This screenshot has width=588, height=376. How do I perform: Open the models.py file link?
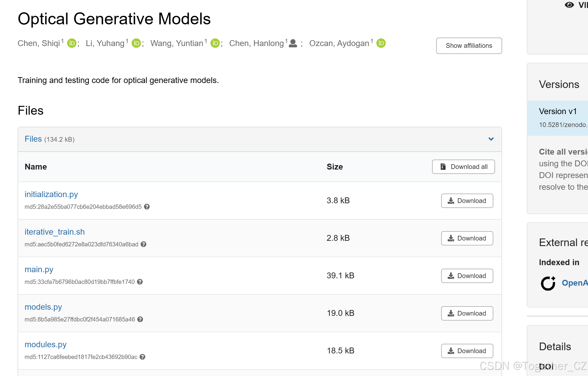pyautogui.click(x=43, y=307)
